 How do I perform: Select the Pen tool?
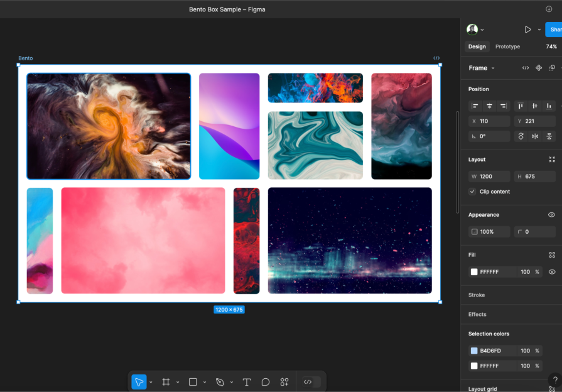(x=220, y=382)
